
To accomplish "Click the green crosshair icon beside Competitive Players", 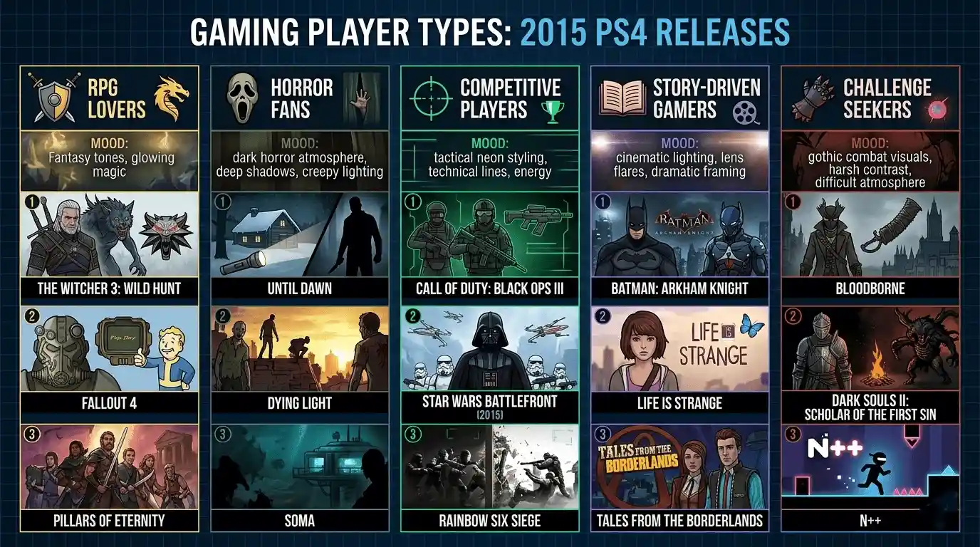I will [x=431, y=99].
